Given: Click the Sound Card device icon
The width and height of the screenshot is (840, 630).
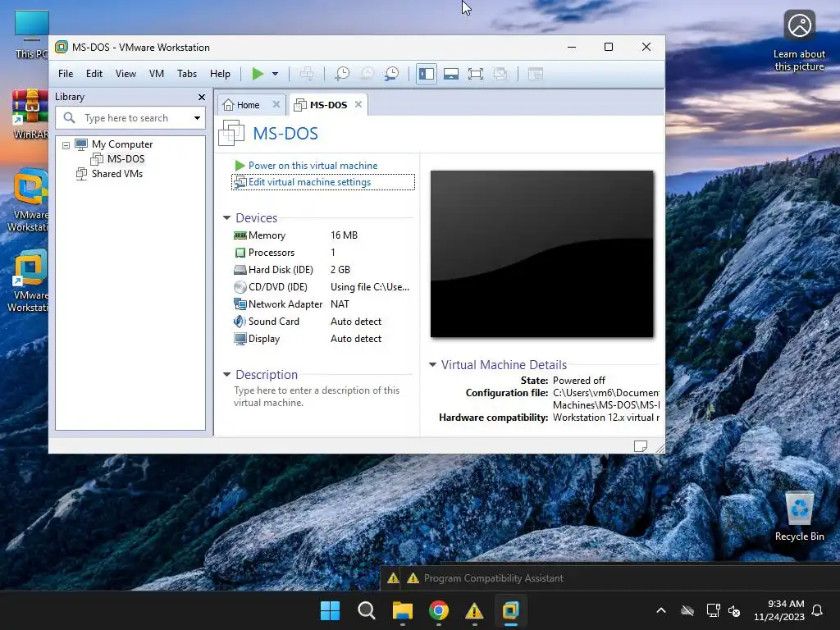Looking at the screenshot, I should pos(240,322).
